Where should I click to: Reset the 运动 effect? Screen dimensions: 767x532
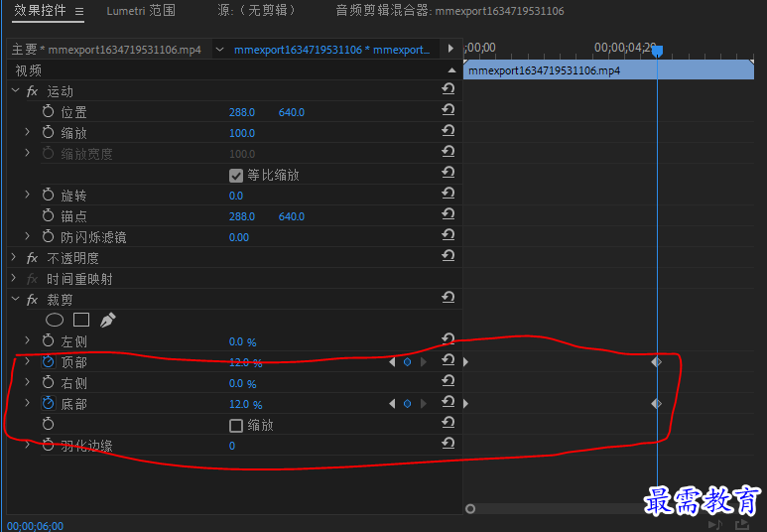448,89
